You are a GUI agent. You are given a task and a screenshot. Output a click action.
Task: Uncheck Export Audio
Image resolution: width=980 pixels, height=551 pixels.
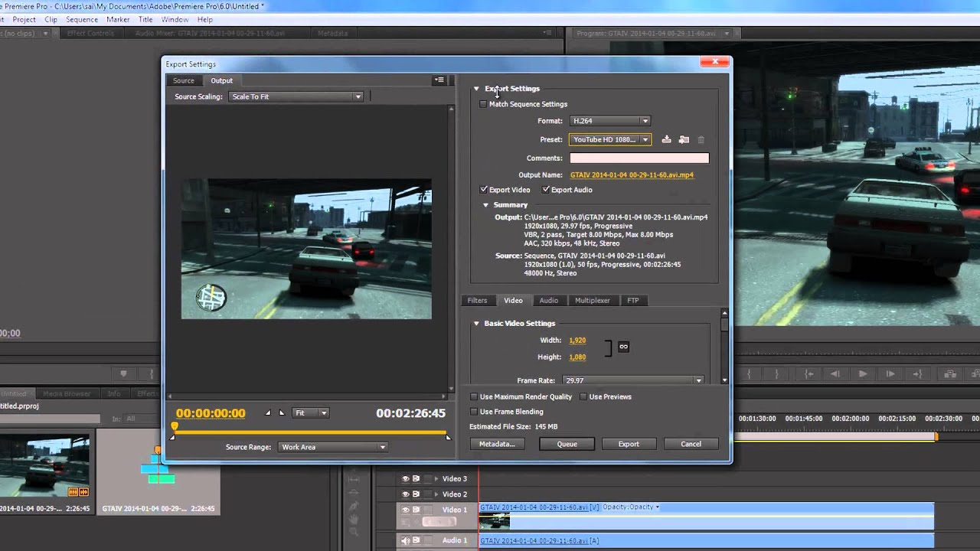546,189
